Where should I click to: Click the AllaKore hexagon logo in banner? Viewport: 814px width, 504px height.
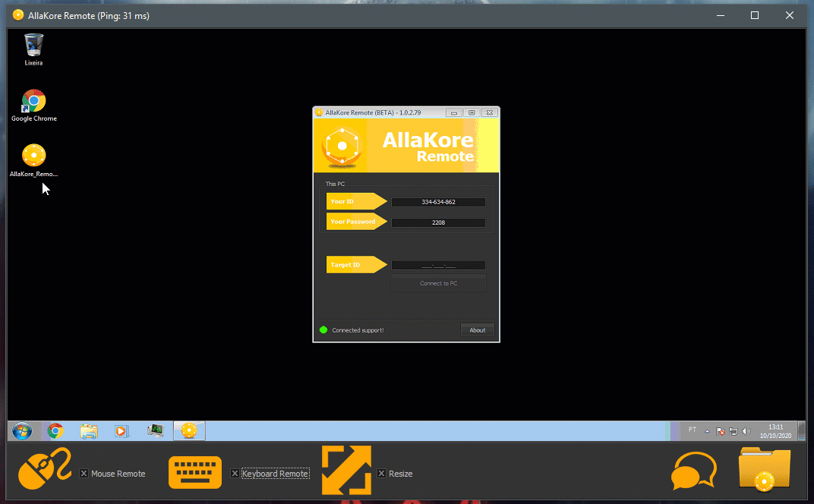[x=342, y=146]
